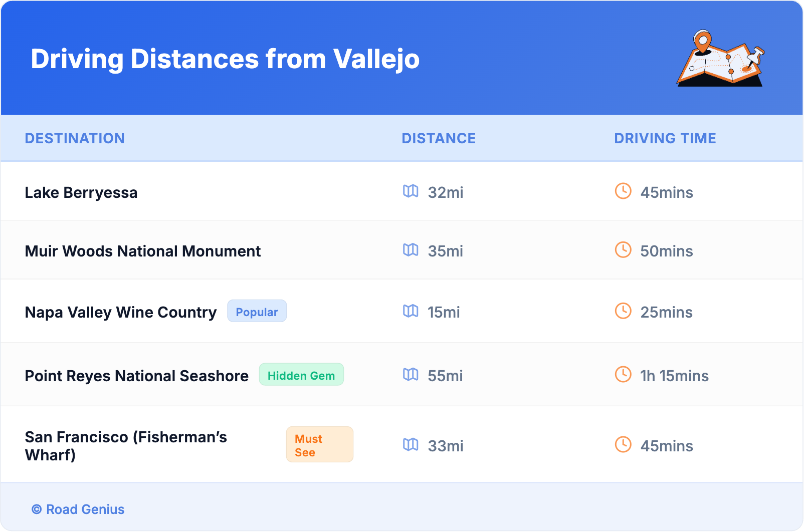The height and width of the screenshot is (532, 804).
Task: Click the map illustration in the header
Action: [720, 59]
